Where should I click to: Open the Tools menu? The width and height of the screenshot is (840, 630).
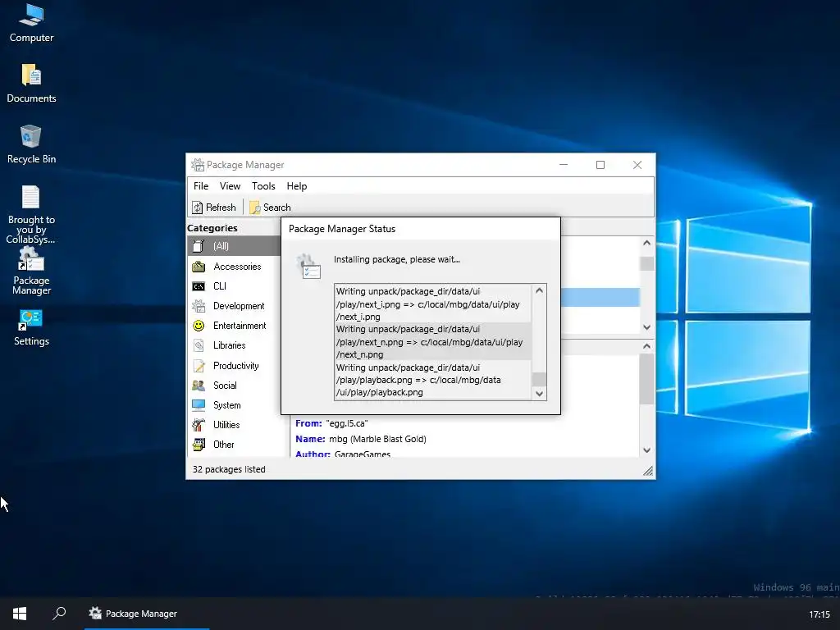[263, 186]
